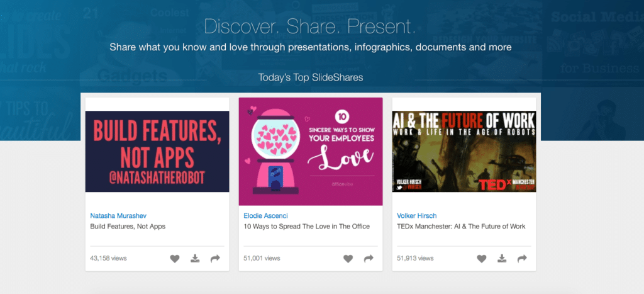Click the Discover. Share. Present. headline

pos(310,26)
